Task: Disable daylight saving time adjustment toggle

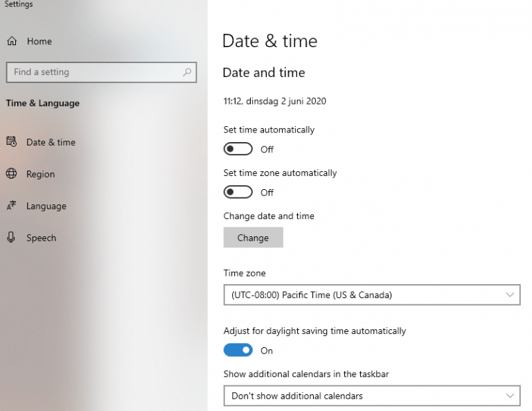Action: point(238,350)
